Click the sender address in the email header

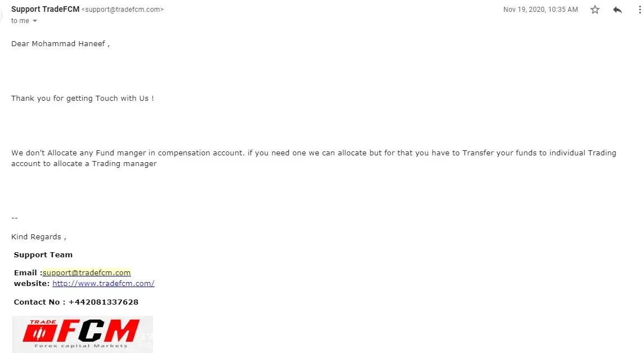click(123, 10)
